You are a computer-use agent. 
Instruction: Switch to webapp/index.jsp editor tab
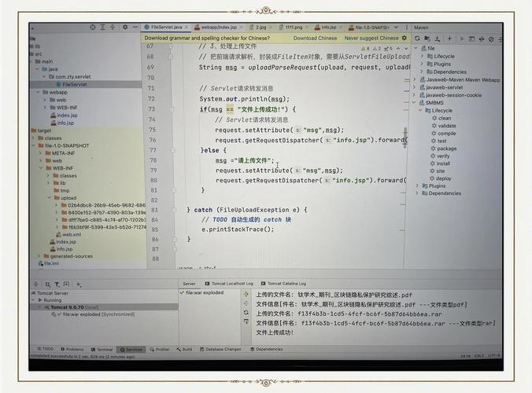point(219,27)
